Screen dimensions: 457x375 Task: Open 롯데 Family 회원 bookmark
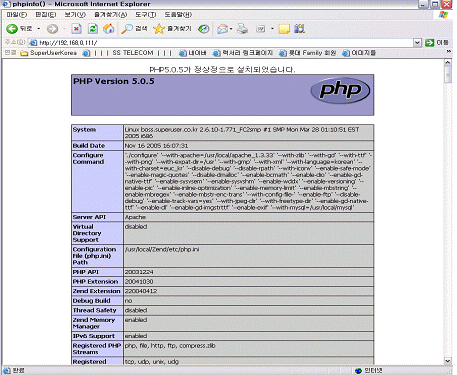(307, 53)
